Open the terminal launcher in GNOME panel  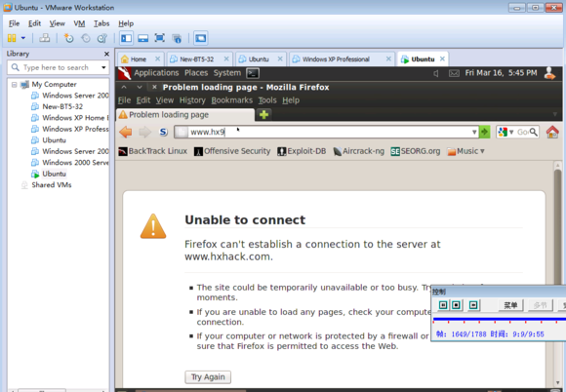[x=253, y=73]
